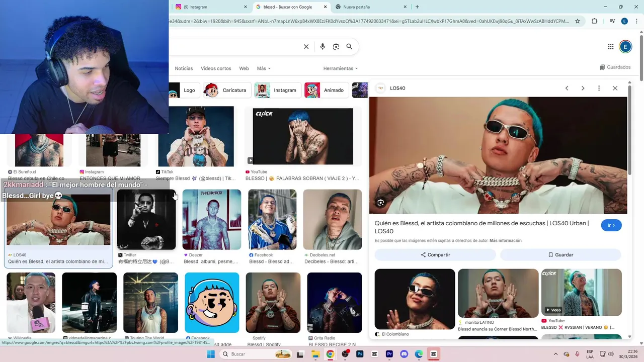This screenshot has height=362, width=644.
Task: Bookmark this page with the star icon
Action: [x=578, y=21]
